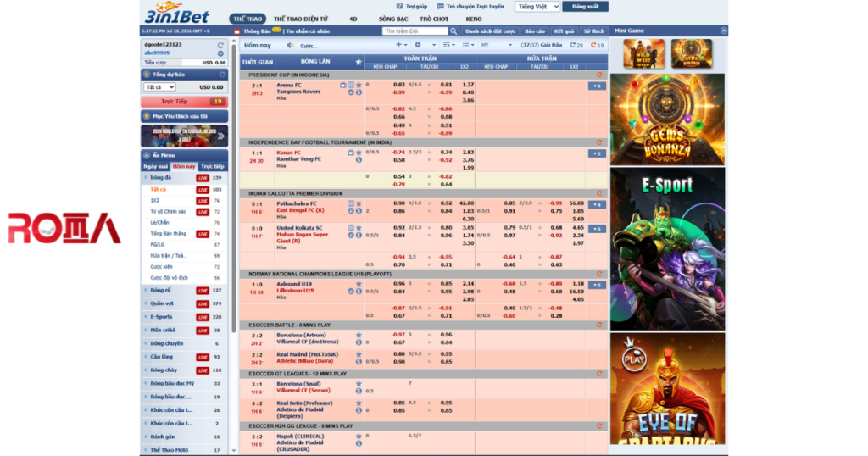This screenshot has height=456, width=868.
Task: Open the plus icon dropdown in toolbar
Action: pos(401,46)
